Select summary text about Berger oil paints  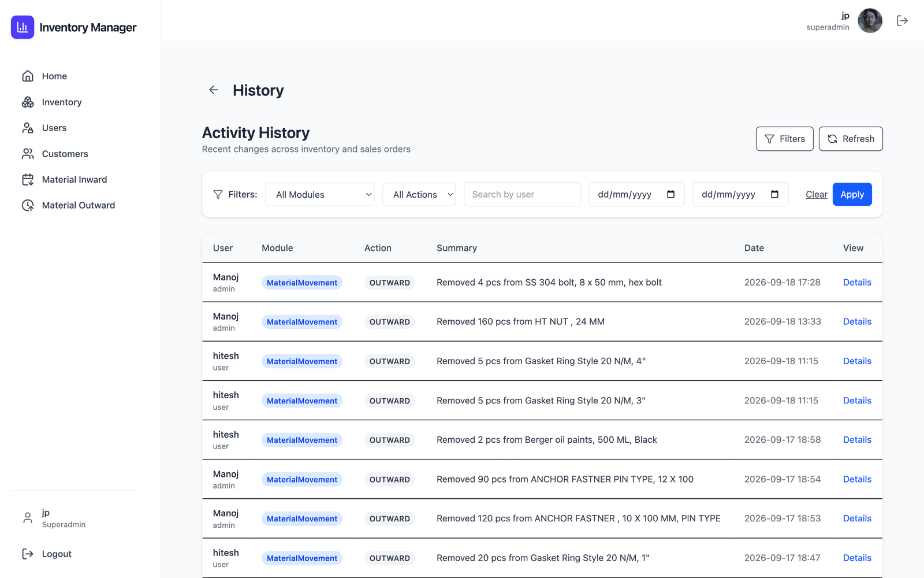point(547,440)
